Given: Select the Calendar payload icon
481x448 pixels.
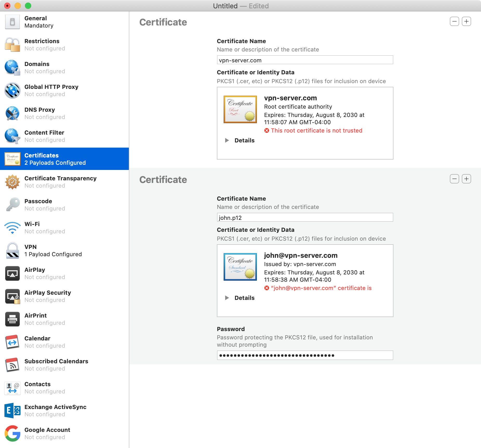Looking at the screenshot, I should (x=12, y=342).
